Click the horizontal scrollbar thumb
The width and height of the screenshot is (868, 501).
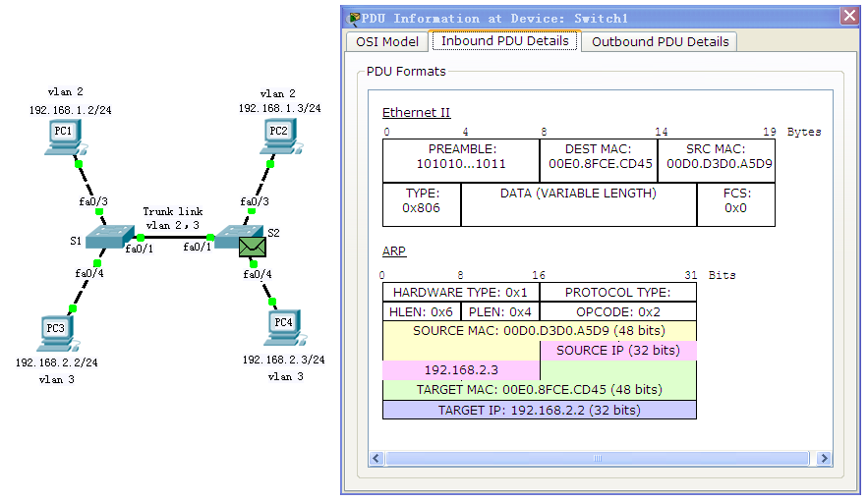[x=598, y=459]
